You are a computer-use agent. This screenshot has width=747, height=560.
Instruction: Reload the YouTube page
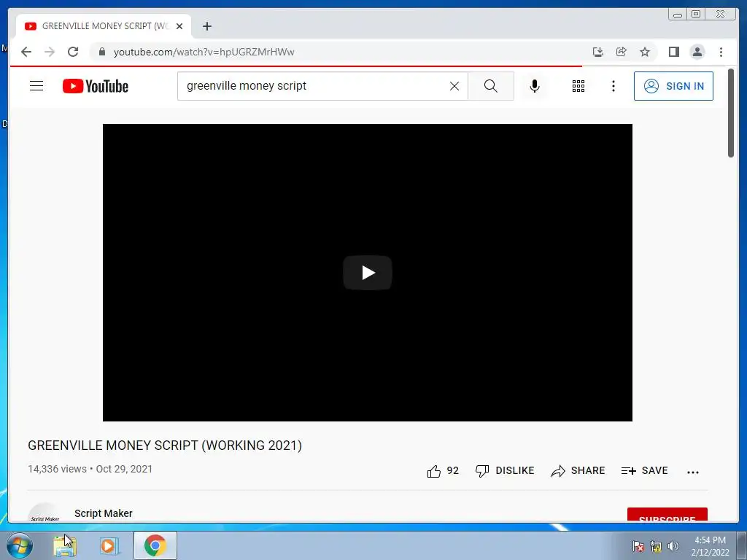tap(73, 52)
